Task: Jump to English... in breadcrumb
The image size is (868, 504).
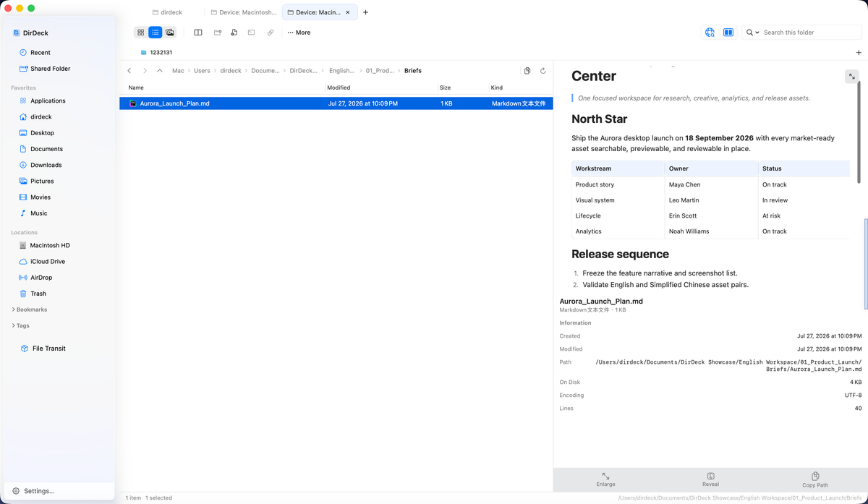Action: click(342, 71)
